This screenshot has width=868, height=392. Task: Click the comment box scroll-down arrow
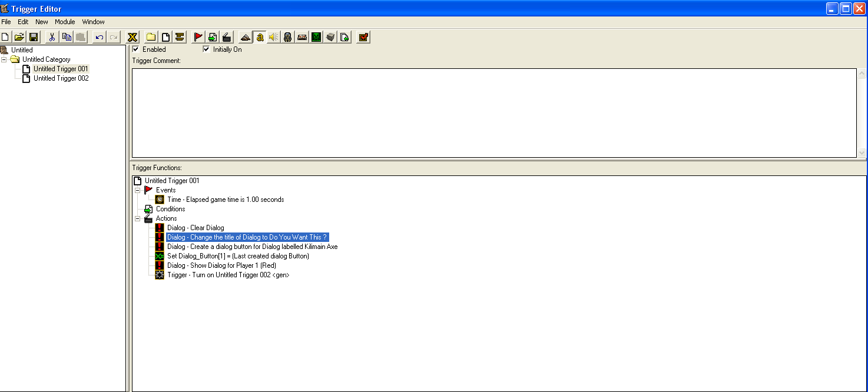pyautogui.click(x=862, y=152)
